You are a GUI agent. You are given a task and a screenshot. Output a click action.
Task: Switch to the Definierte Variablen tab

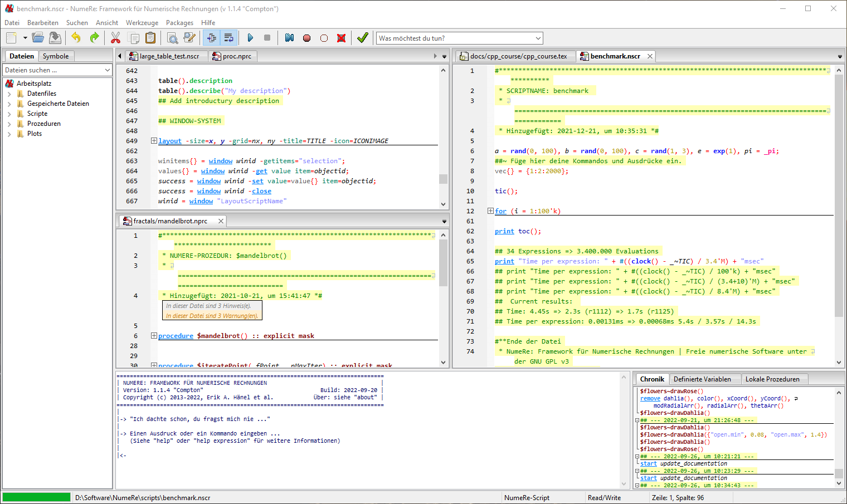pos(702,379)
